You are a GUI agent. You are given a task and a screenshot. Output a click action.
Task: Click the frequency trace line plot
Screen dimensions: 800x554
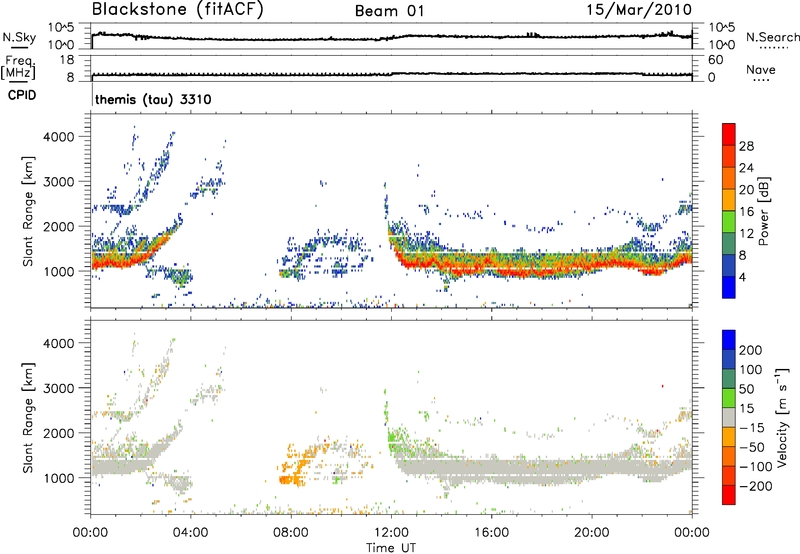pyautogui.click(x=391, y=74)
